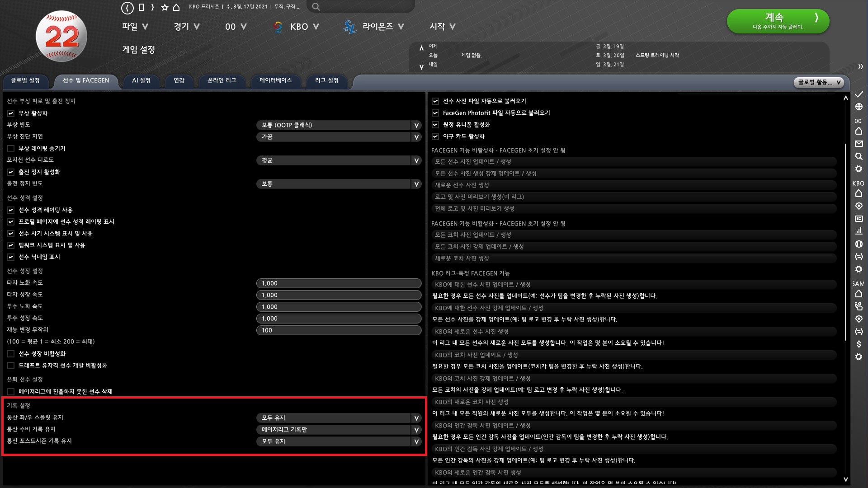Image resolution: width=868 pixels, height=488 pixels.
Task: Click the baseball icon in KBO sidebar section
Action: click(x=859, y=244)
